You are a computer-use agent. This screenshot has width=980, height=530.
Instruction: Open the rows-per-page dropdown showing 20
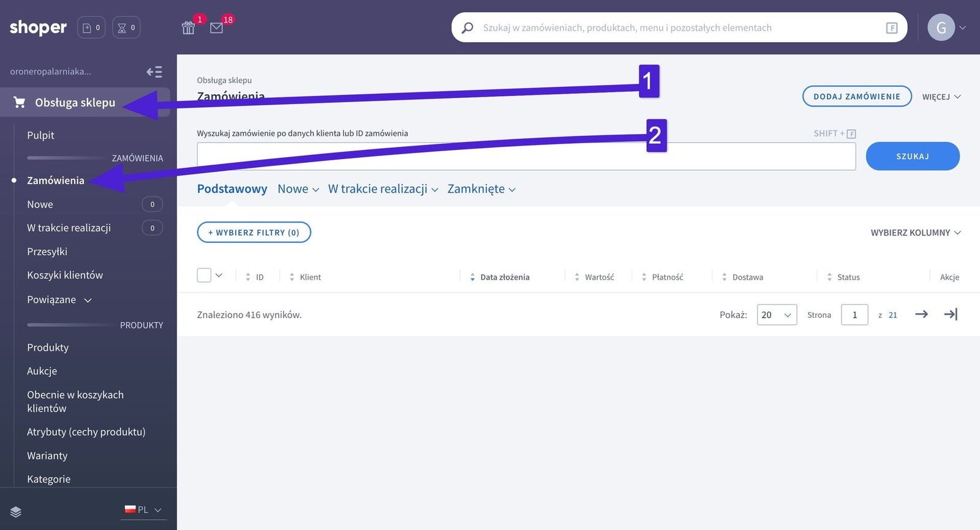click(776, 315)
